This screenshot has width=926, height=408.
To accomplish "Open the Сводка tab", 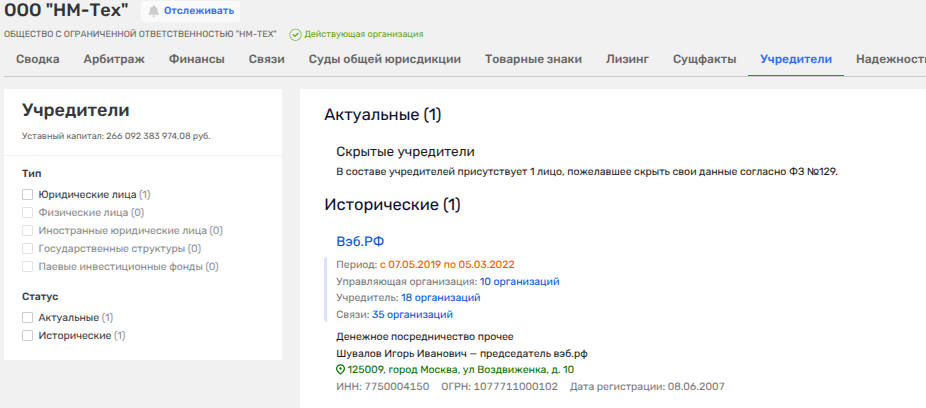I will click(x=38, y=60).
